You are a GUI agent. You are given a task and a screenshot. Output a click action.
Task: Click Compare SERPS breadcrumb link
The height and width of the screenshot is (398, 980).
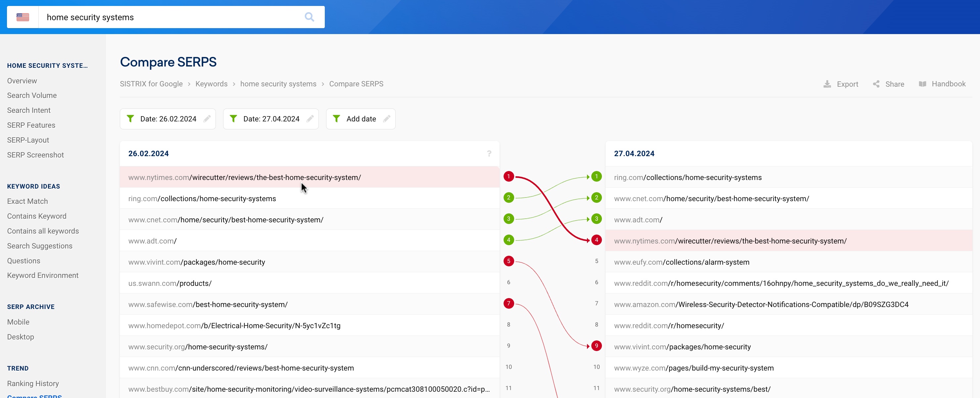357,84
